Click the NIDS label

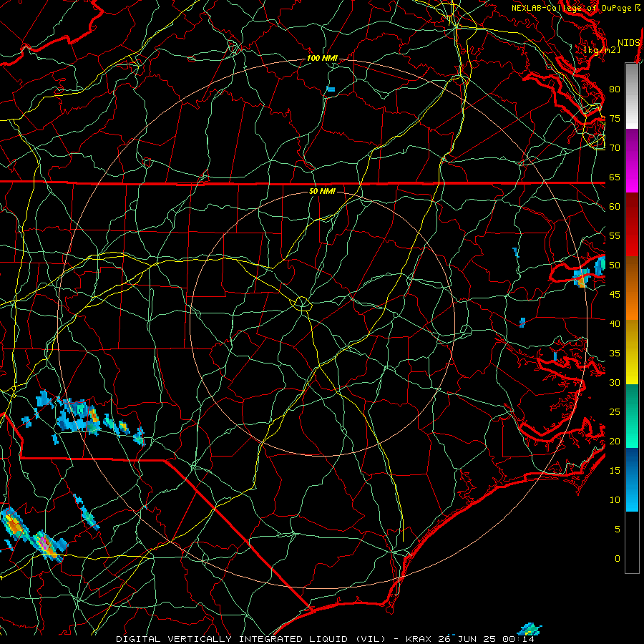pyautogui.click(x=628, y=43)
